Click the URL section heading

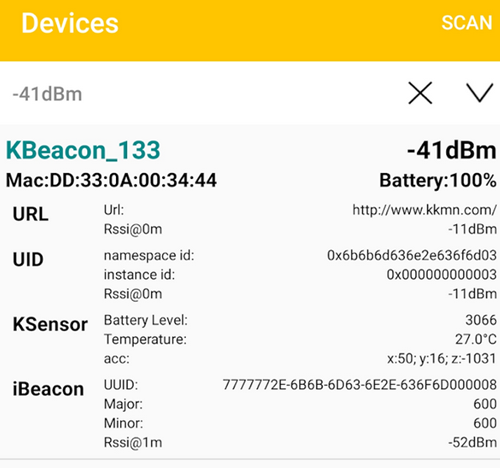[30, 214]
